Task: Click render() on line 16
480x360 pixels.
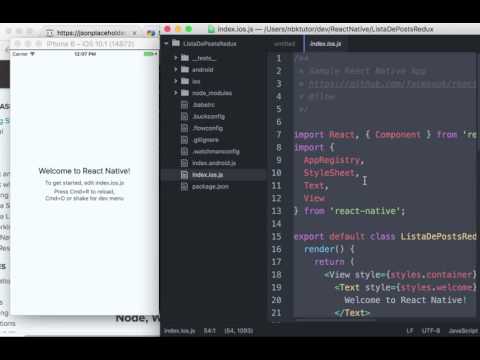Action: (324, 249)
